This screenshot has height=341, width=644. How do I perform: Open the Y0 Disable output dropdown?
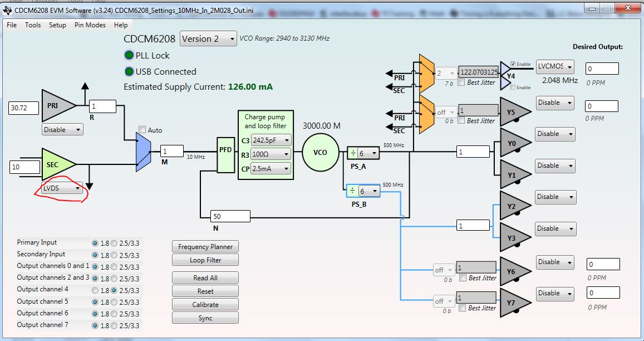coord(555,134)
